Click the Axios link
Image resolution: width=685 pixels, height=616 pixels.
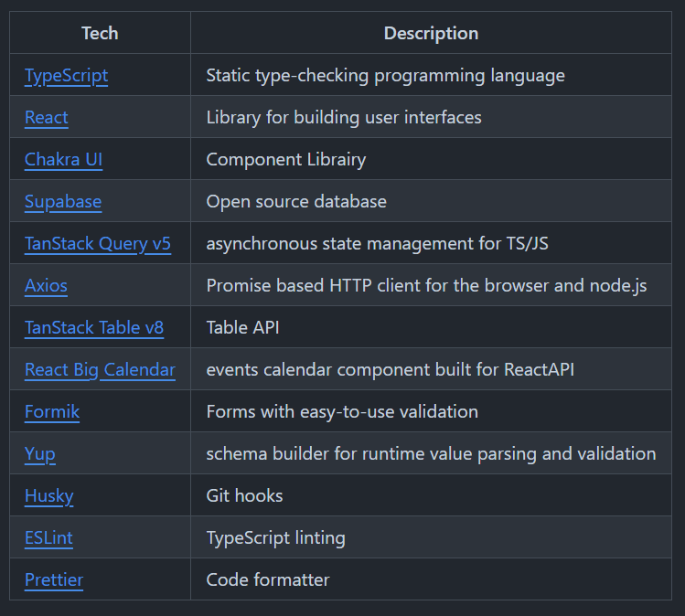46,285
